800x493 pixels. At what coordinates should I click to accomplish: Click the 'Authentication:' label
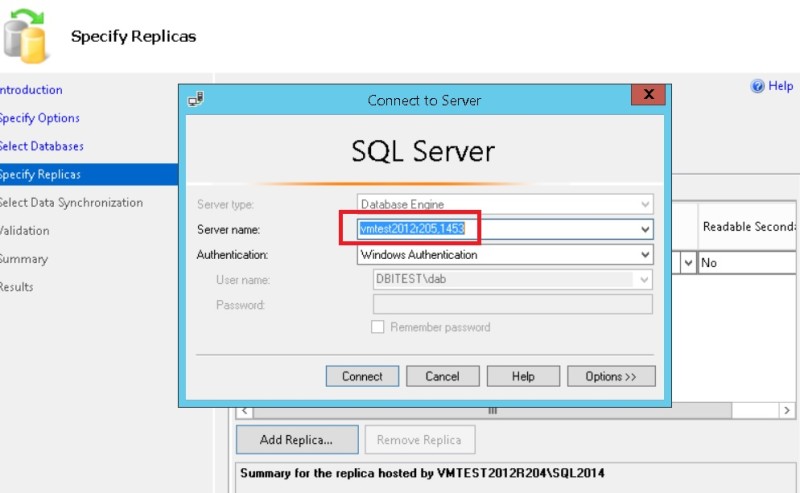(x=232, y=255)
